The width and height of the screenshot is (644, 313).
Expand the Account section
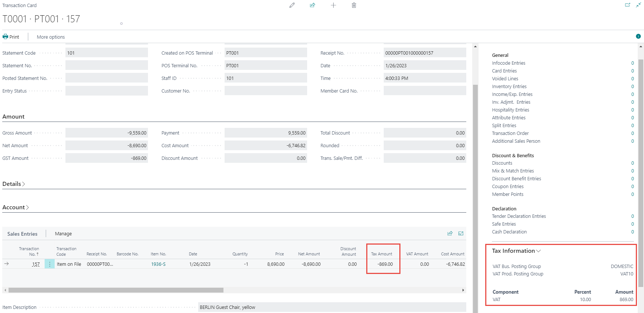click(x=16, y=207)
